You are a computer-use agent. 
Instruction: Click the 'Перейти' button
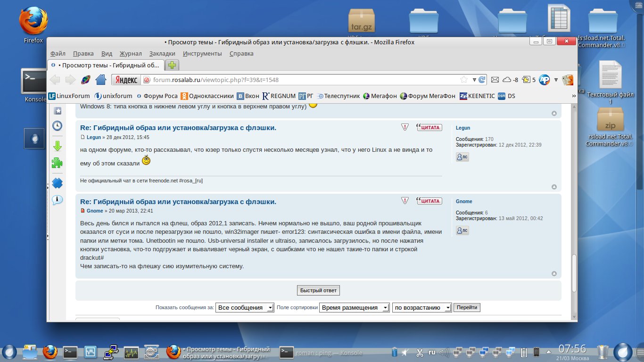467,308
